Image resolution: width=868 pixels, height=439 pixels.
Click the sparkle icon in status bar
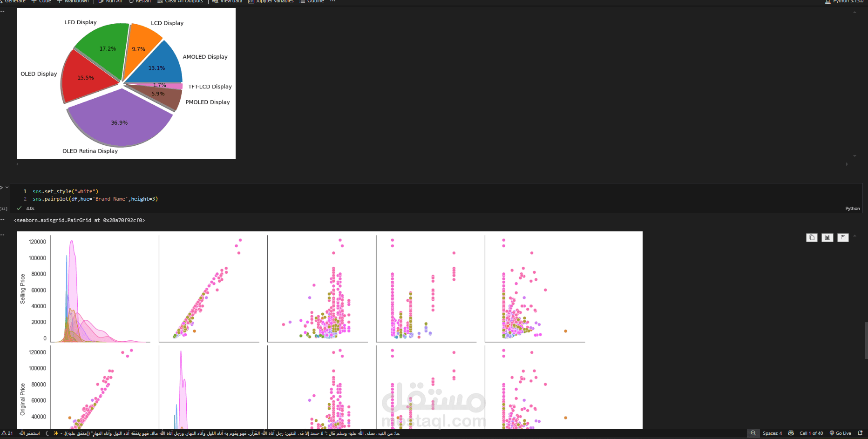pos(56,433)
